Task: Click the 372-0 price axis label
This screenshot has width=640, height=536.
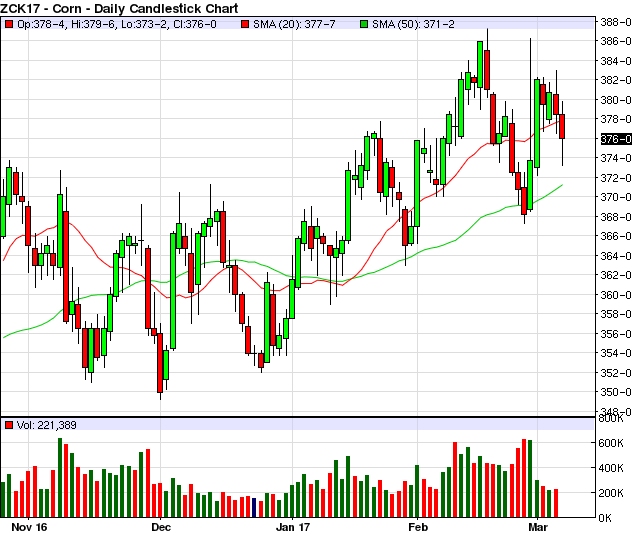Action: tap(616, 178)
